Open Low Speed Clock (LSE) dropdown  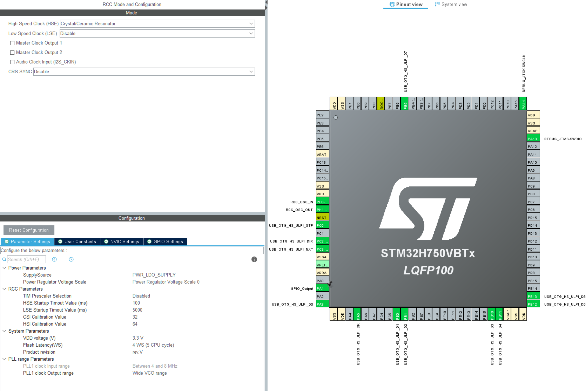157,33
